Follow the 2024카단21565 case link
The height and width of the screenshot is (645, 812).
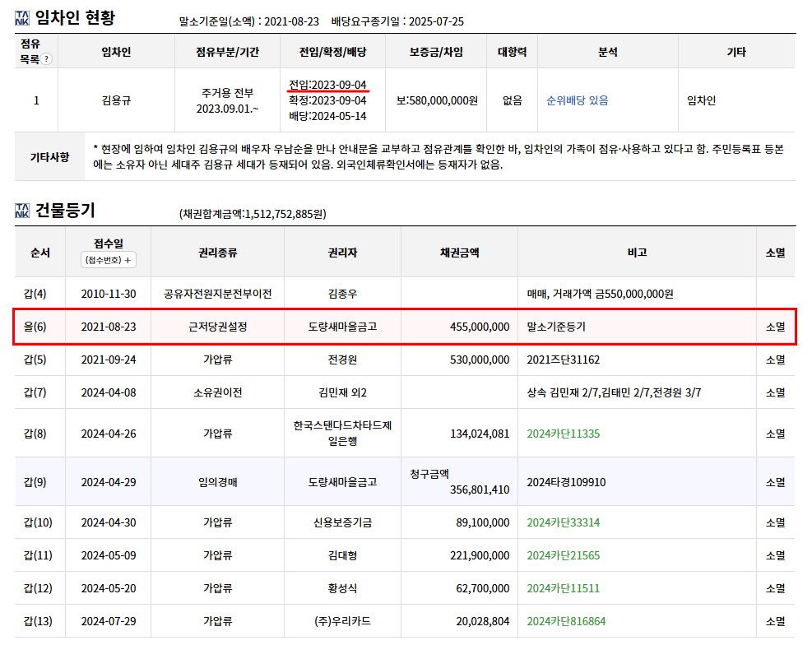564,555
